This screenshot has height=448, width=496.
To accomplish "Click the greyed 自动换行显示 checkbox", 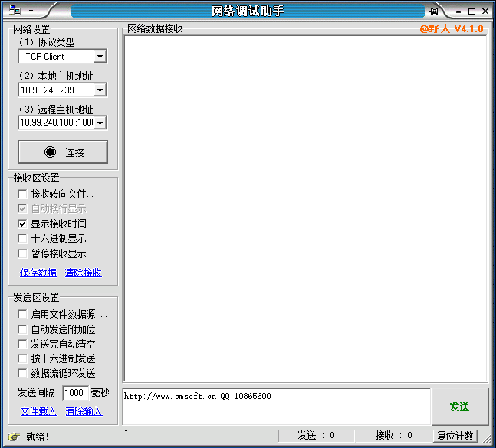I will tap(22, 208).
